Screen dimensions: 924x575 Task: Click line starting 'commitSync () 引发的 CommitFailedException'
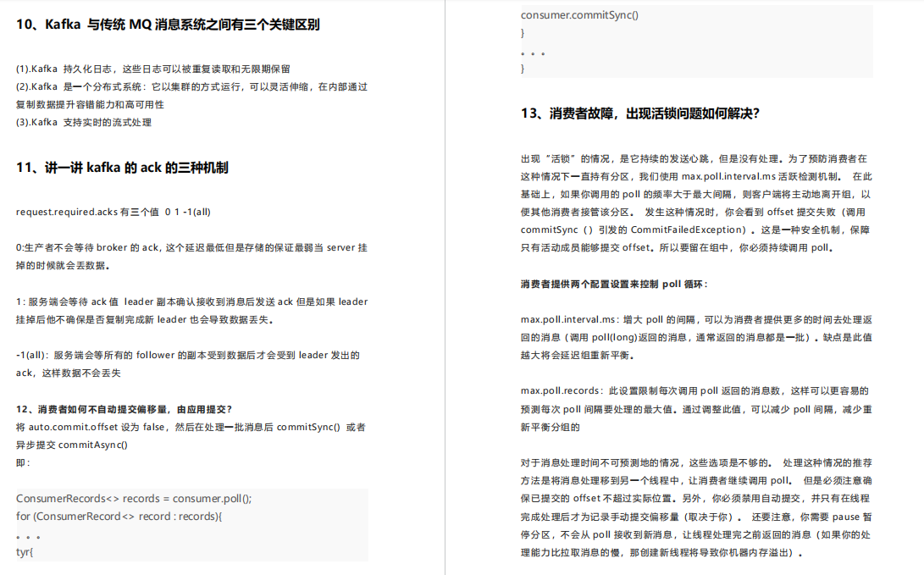(x=694, y=229)
